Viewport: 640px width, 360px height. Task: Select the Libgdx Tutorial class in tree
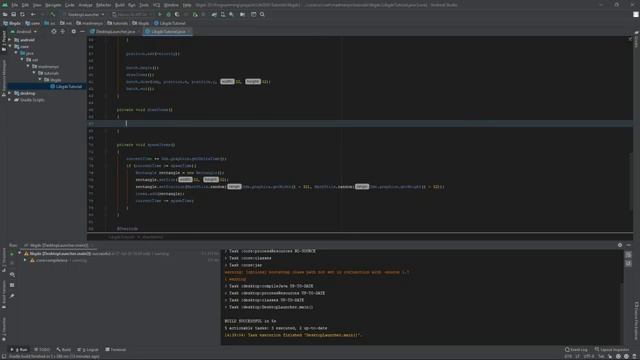[x=66, y=87]
